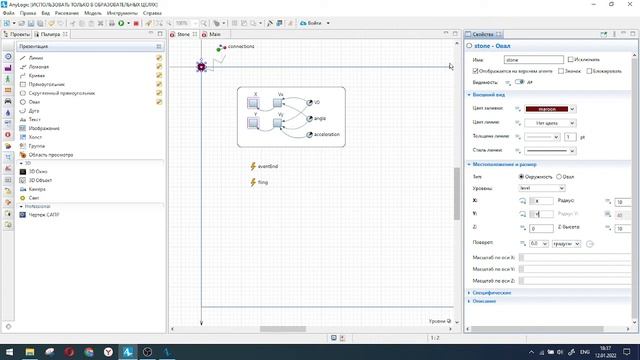Toggle the Исключить (Exclude) checkbox
Image resolution: width=640 pixels, height=360 pixels.
[x=571, y=60]
